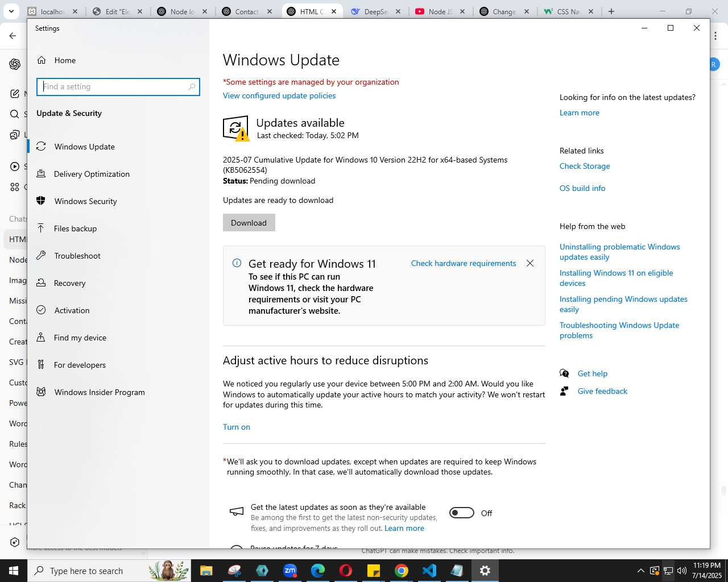Dismiss the Get ready for Windows 11 banner
This screenshot has width=728, height=582.
(x=530, y=263)
